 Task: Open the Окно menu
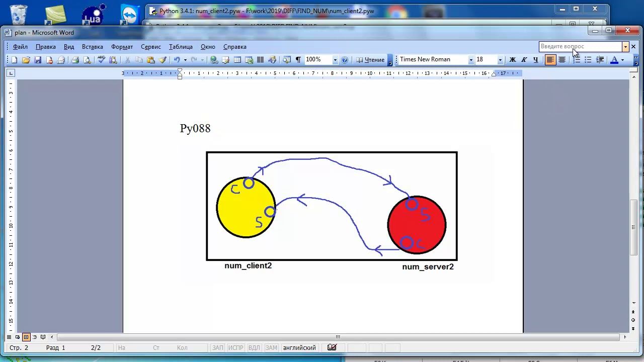pos(208,47)
